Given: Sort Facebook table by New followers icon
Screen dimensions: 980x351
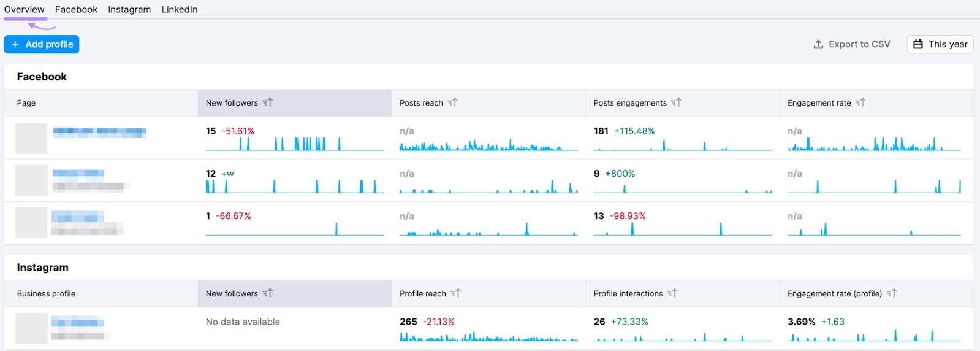Looking at the screenshot, I should point(267,102).
